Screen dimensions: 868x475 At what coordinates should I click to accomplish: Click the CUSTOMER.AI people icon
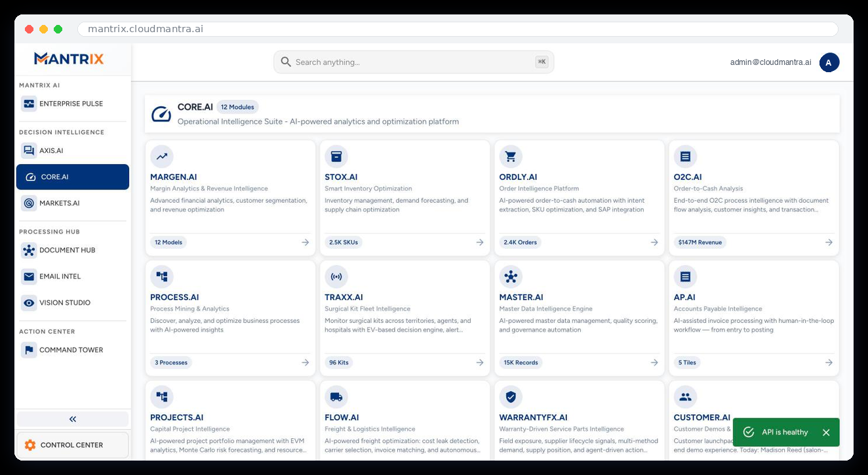coord(686,397)
